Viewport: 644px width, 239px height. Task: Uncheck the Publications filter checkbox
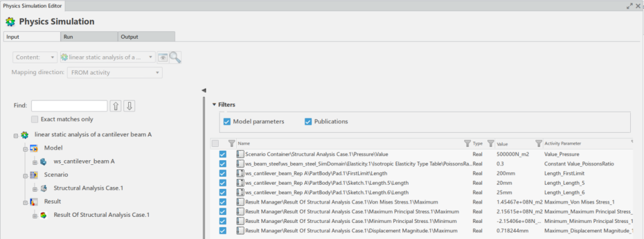[x=308, y=122]
